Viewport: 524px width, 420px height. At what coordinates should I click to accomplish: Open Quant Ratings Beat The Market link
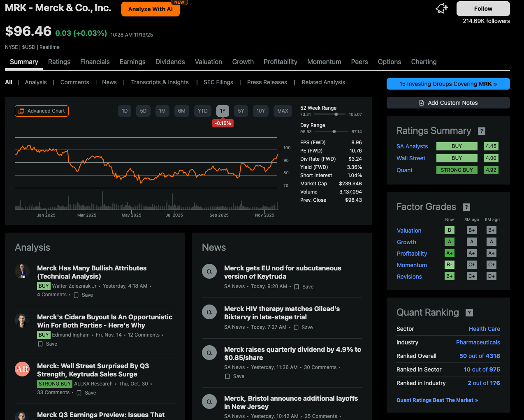click(437, 400)
